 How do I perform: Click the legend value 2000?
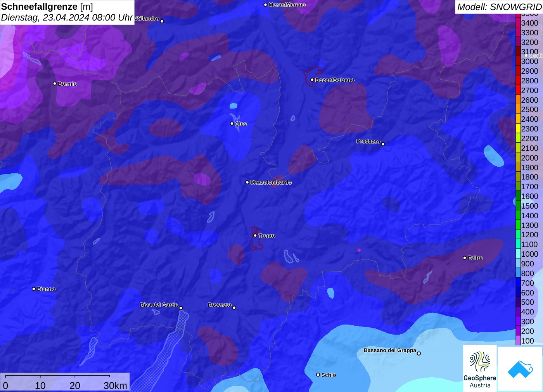tap(530, 158)
